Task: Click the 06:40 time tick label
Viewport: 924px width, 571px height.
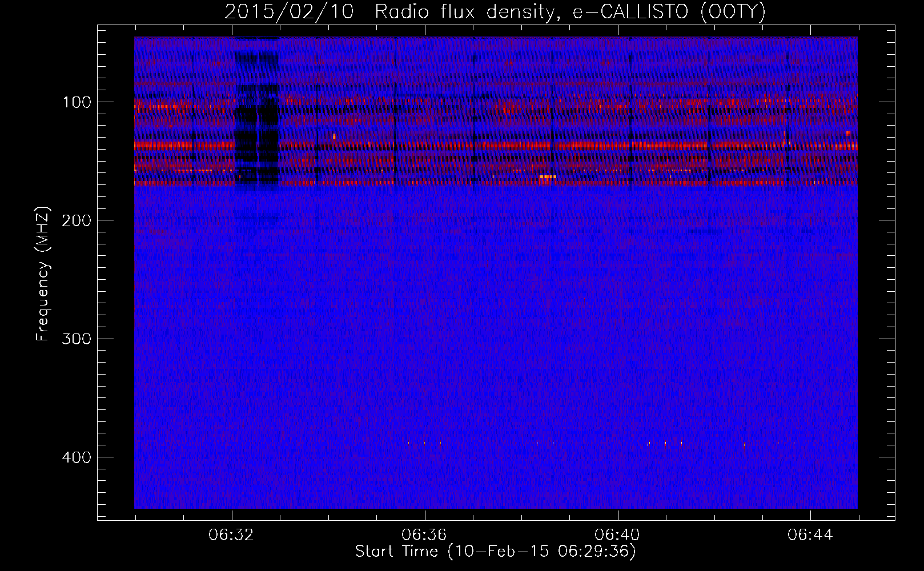Action: (x=617, y=535)
